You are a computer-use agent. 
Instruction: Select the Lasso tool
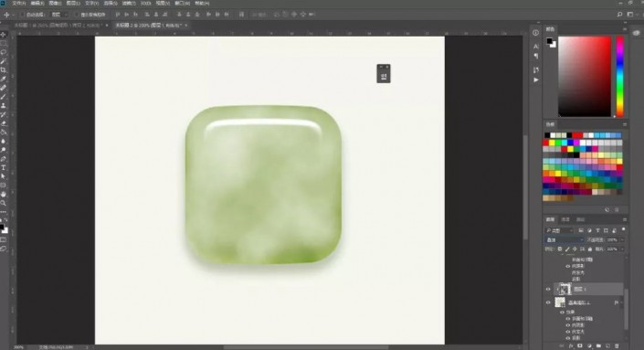pos(4,52)
